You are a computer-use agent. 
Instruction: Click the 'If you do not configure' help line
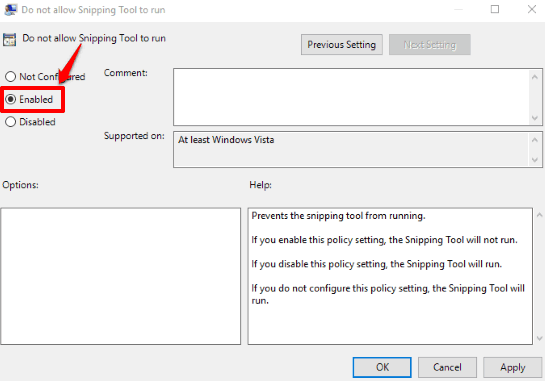coord(388,294)
